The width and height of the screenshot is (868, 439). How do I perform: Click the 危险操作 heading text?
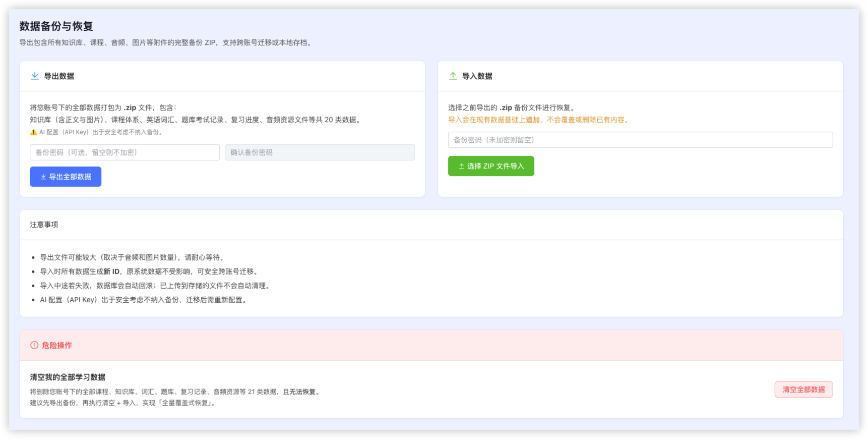pyautogui.click(x=57, y=345)
